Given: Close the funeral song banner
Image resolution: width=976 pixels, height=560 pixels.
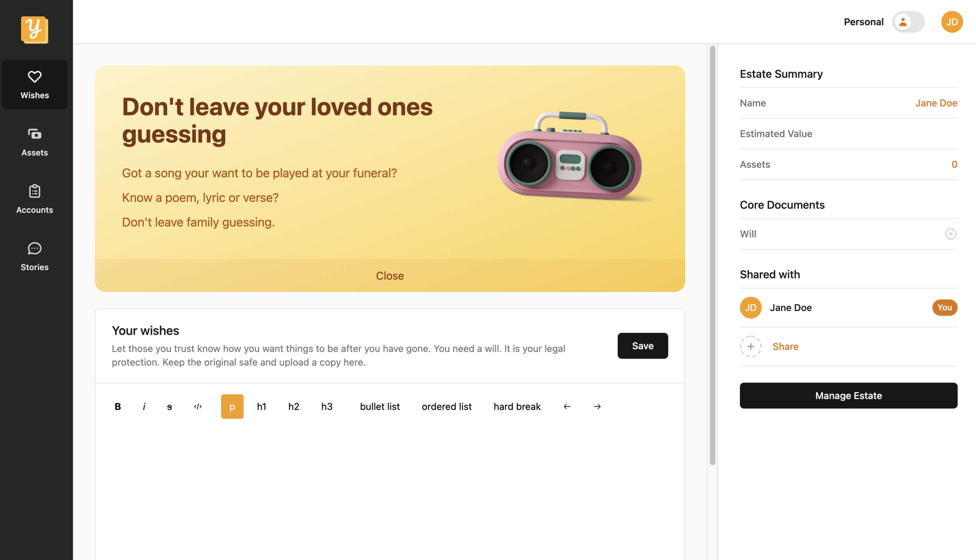Looking at the screenshot, I should (390, 275).
